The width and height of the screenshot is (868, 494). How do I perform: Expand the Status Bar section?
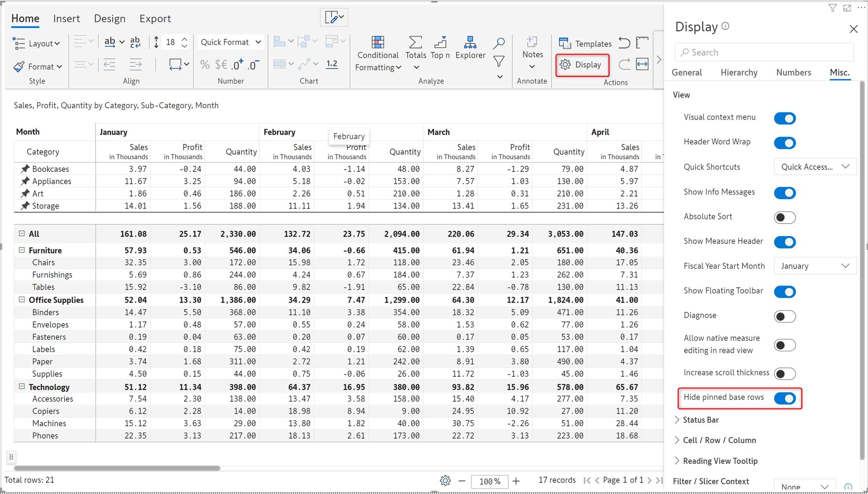[x=700, y=420]
